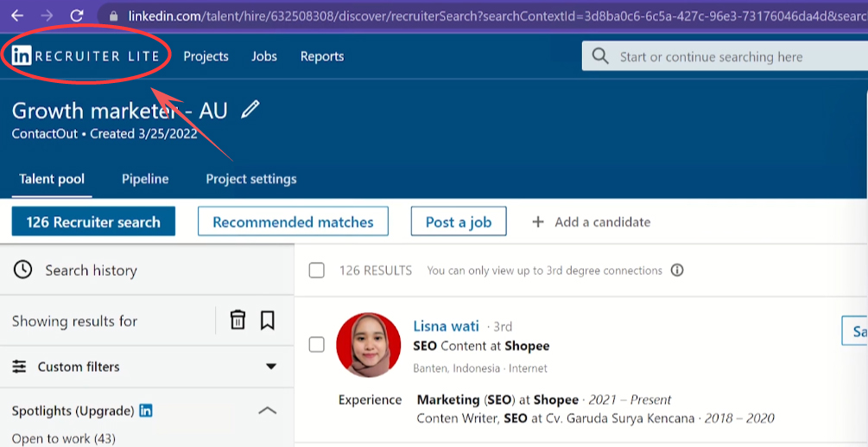This screenshot has width=868, height=447.
Task: Expand Custom filters dropdown arrow
Action: pos(270,367)
